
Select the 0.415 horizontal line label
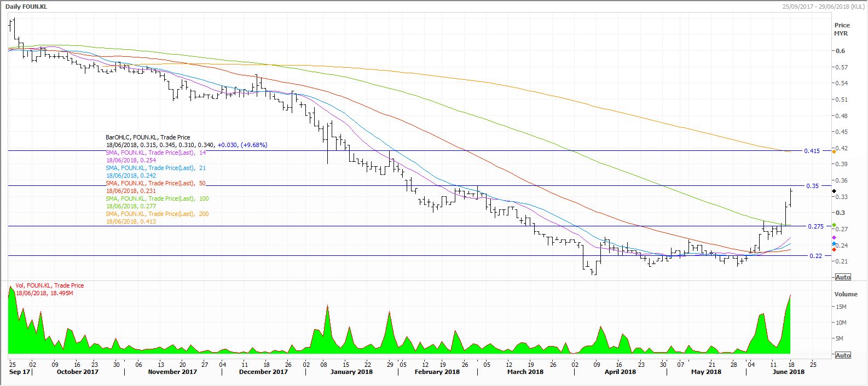(x=812, y=151)
